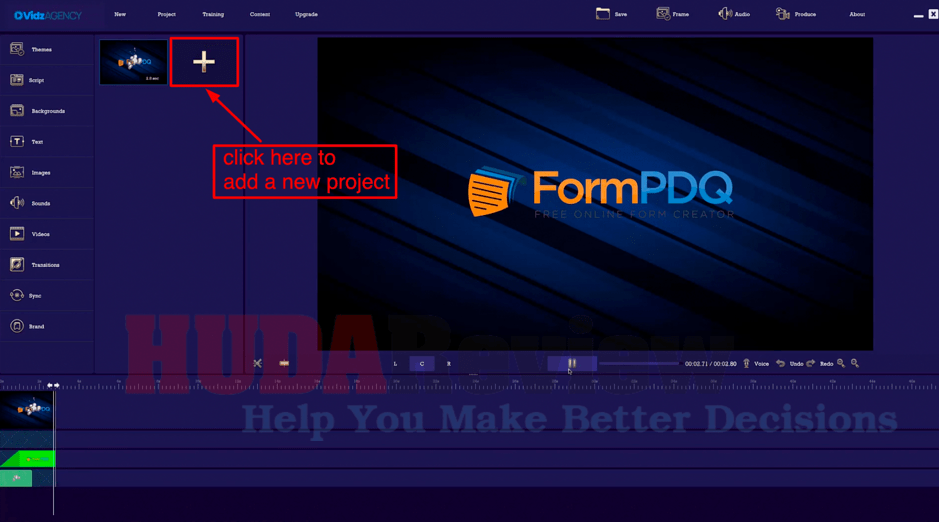This screenshot has width=939, height=522.
Task: Pause the preview playback
Action: [x=572, y=363]
